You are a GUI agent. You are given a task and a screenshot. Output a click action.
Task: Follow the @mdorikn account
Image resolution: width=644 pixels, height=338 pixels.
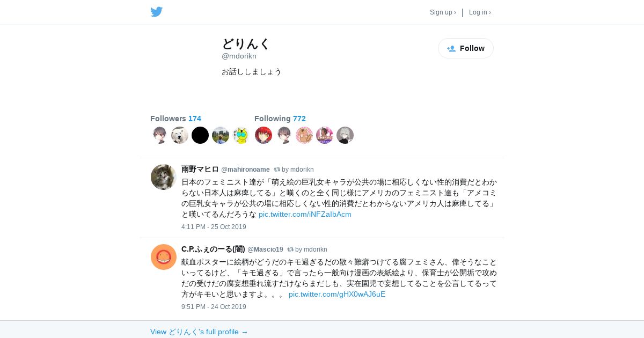(466, 48)
